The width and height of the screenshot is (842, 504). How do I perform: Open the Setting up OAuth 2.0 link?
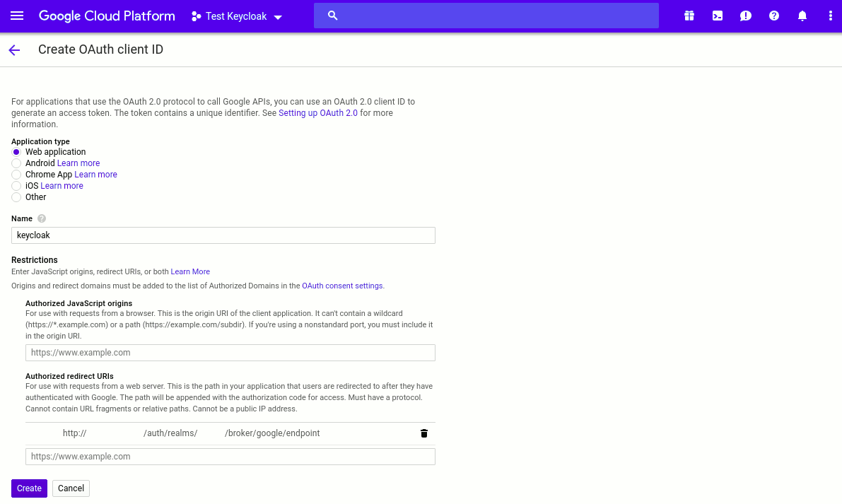[318, 113]
